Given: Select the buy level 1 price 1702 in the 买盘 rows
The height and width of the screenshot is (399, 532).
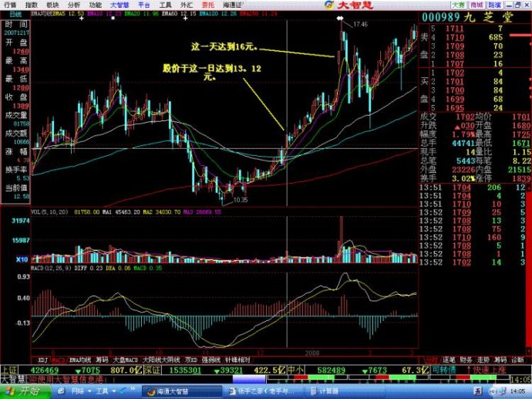Looking at the screenshot, I should [455, 73].
